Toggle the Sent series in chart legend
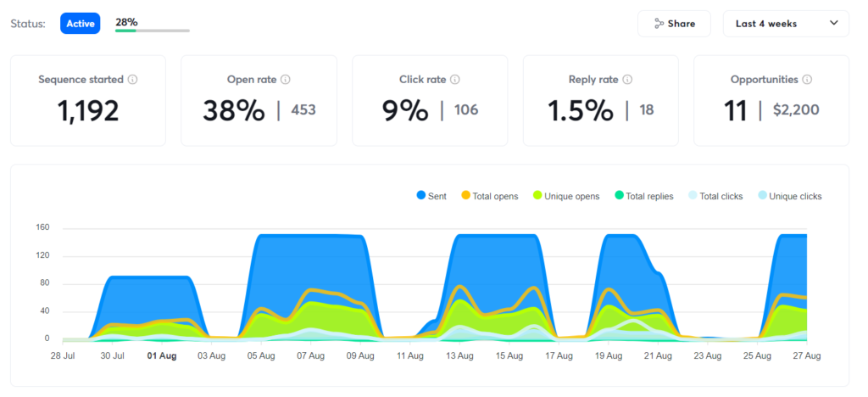 [x=431, y=196]
